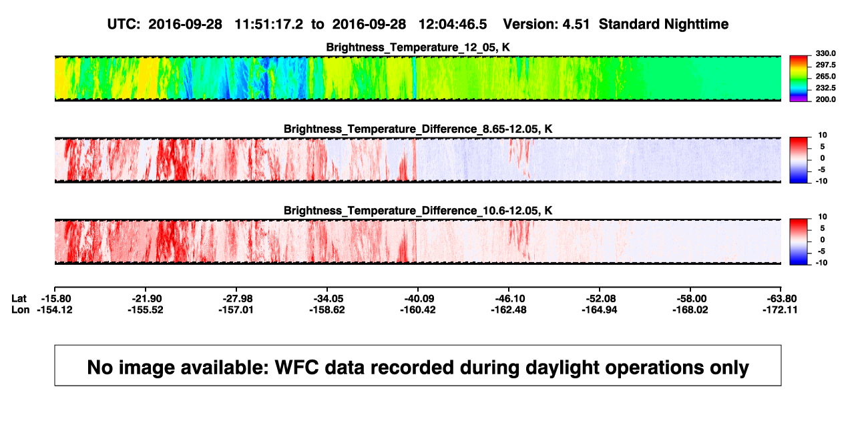Click latitude value -40.09
This screenshot has height=445, width=868.
pyautogui.click(x=418, y=298)
